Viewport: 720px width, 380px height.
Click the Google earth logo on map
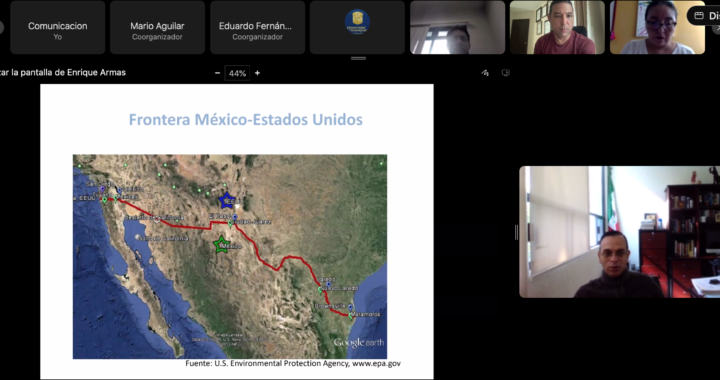click(x=359, y=342)
